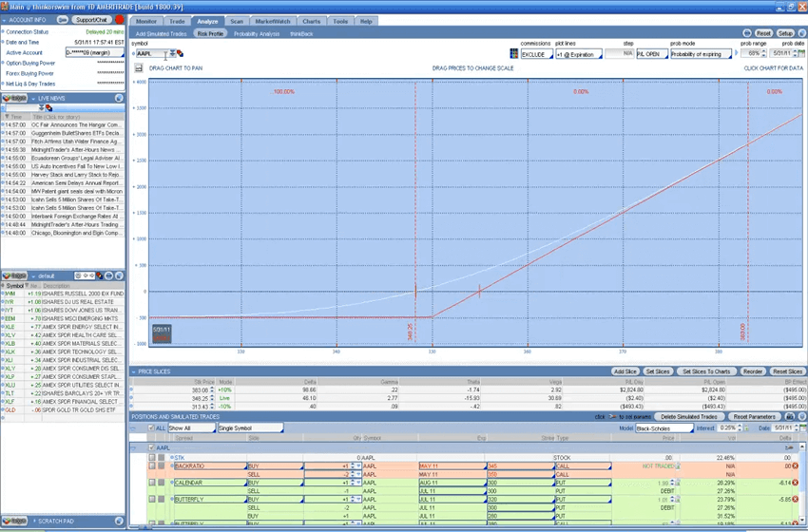
Task: Switch to the Scan tab
Action: click(237, 21)
